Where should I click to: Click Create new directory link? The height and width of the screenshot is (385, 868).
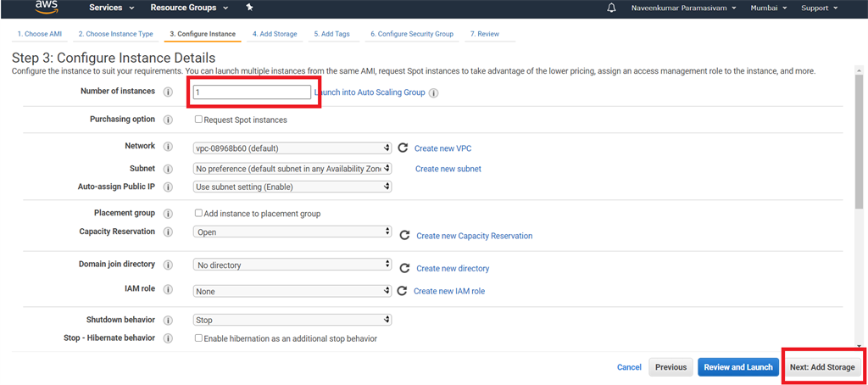[x=453, y=269]
